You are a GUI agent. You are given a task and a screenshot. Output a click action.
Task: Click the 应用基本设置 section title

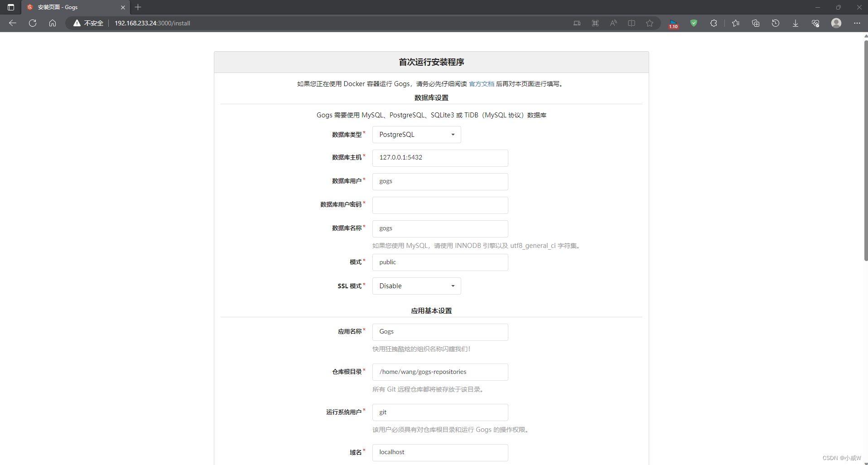tap(431, 311)
